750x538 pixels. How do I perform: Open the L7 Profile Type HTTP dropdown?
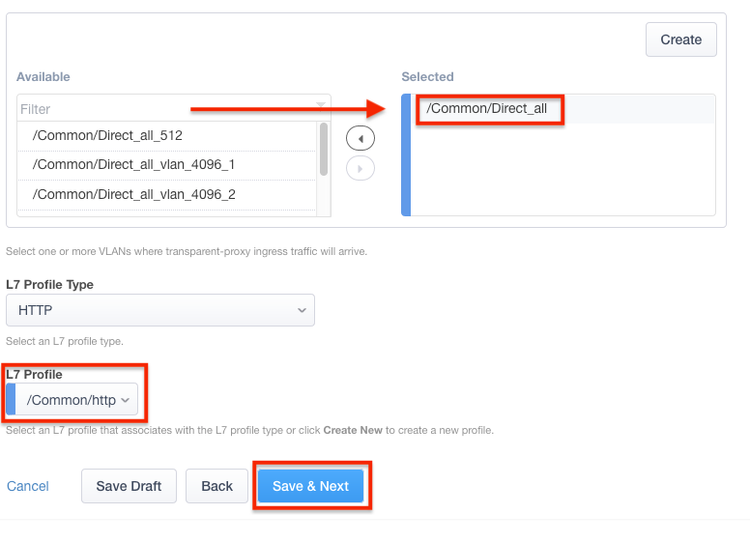click(161, 310)
